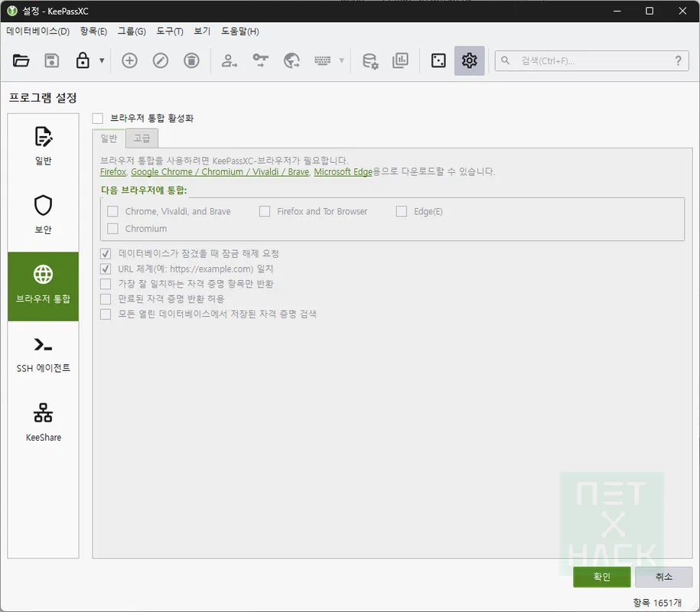Select 브라우저 통합 globe category
This screenshot has width=700, height=612.
44,286
